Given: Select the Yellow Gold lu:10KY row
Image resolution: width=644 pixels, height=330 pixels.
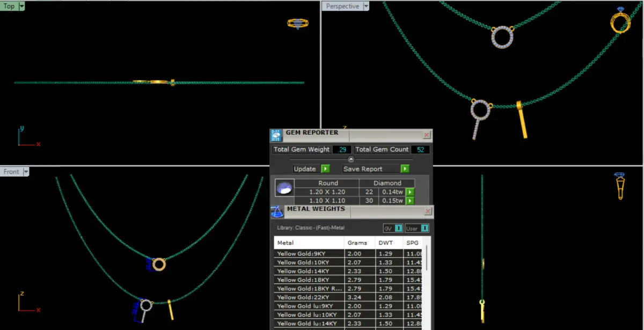Looking at the screenshot, I should (x=348, y=314).
